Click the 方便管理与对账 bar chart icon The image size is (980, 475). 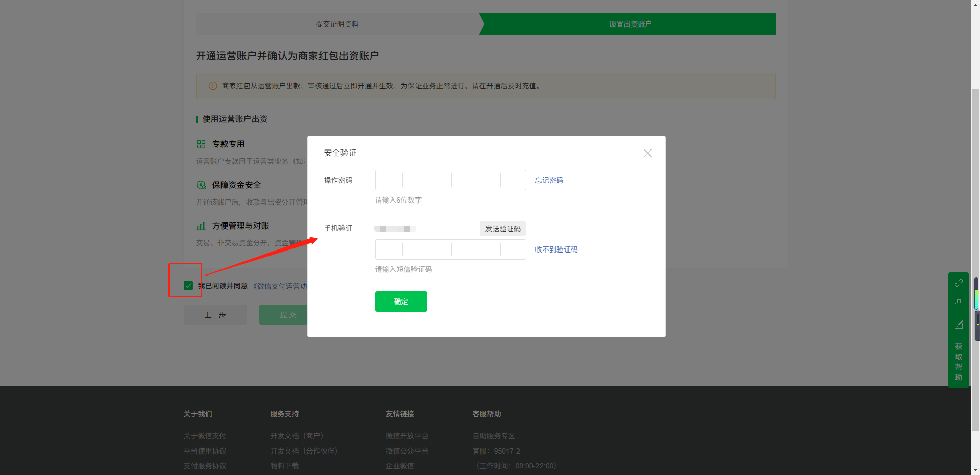click(x=201, y=226)
